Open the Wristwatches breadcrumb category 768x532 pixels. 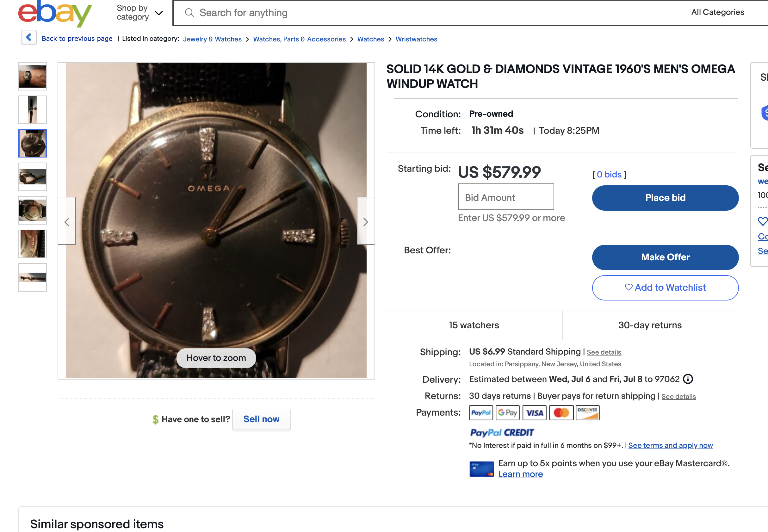(x=416, y=39)
